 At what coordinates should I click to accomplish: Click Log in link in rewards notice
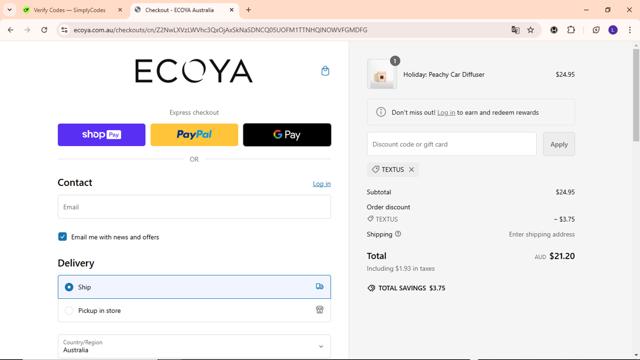pyautogui.click(x=446, y=112)
